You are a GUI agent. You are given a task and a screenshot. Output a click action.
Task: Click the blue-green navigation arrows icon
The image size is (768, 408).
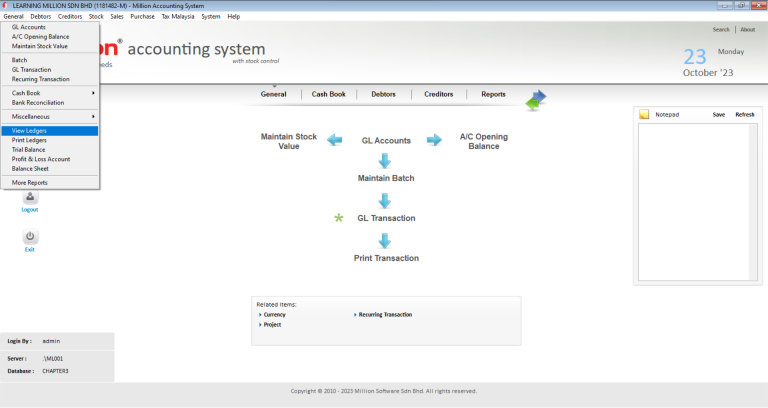click(535, 100)
